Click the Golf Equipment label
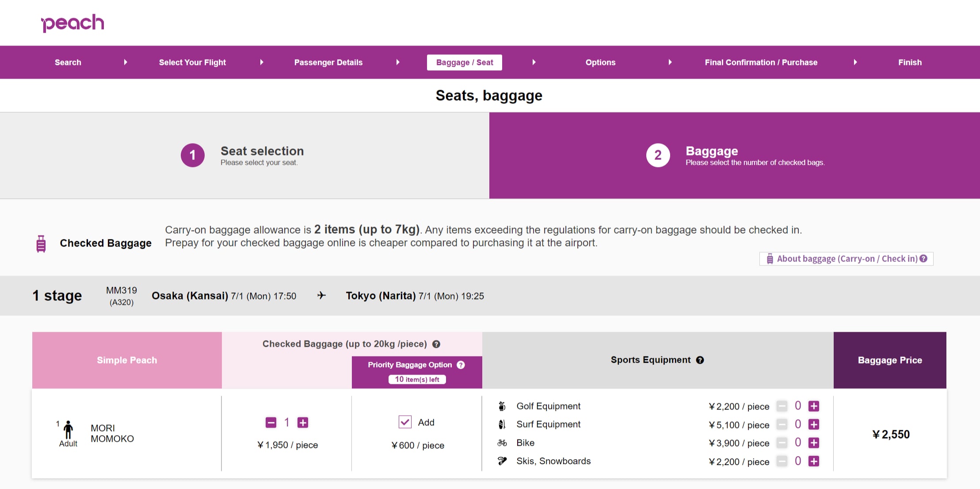This screenshot has height=489, width=980. [x=549, y=406]
